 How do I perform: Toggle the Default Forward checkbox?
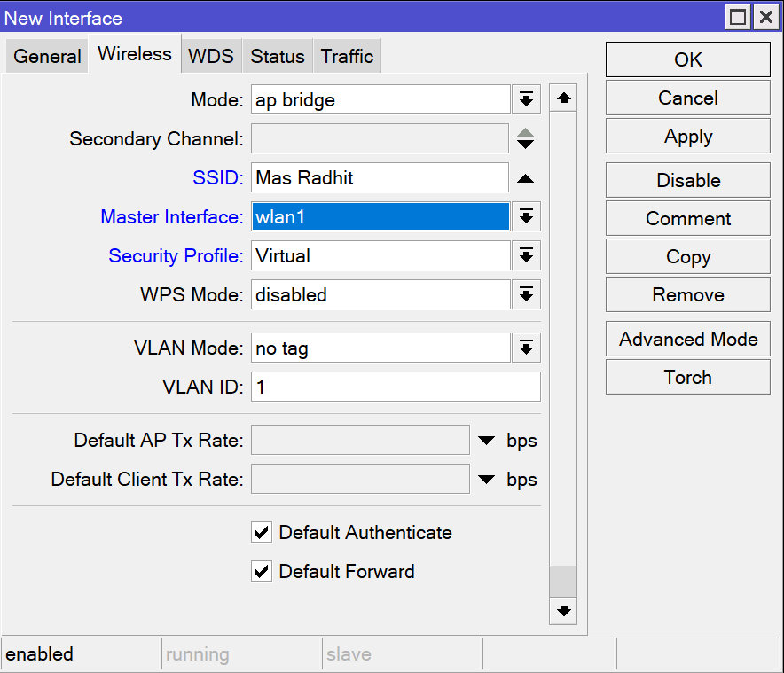tap(262, 572)
